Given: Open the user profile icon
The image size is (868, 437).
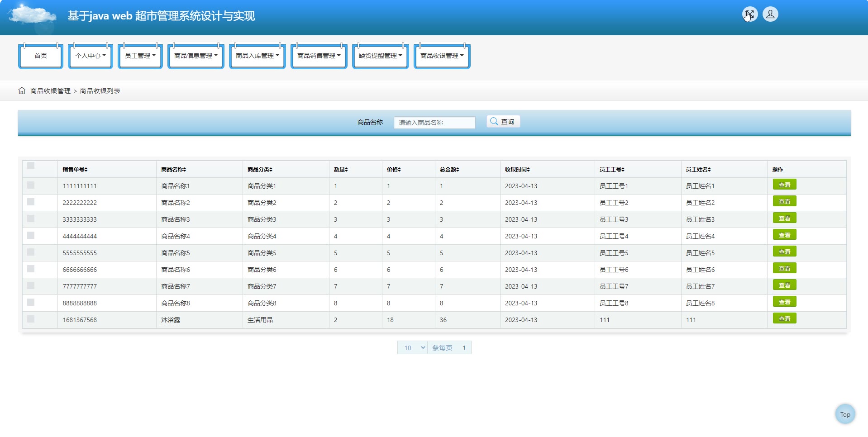Looking at the screenshot, I should [770, 14].
